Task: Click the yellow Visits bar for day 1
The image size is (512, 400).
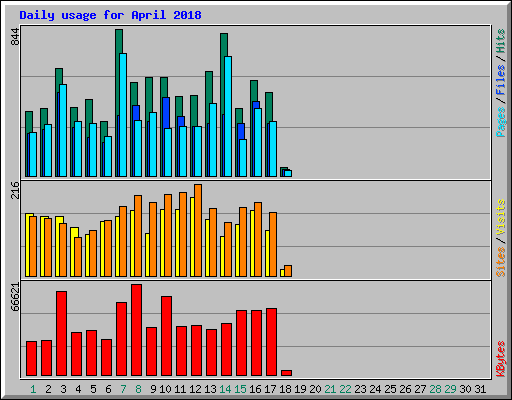Action: pos(28,245)
